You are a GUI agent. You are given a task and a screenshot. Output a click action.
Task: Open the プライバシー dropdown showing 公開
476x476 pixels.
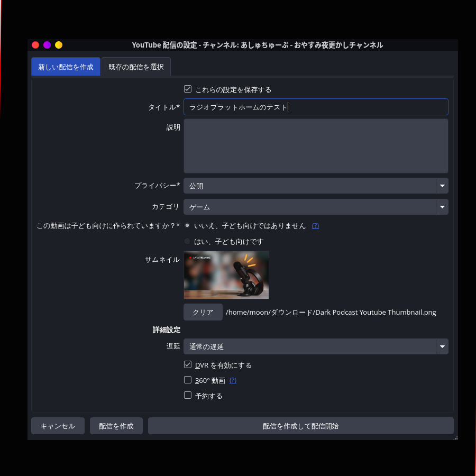316,186
